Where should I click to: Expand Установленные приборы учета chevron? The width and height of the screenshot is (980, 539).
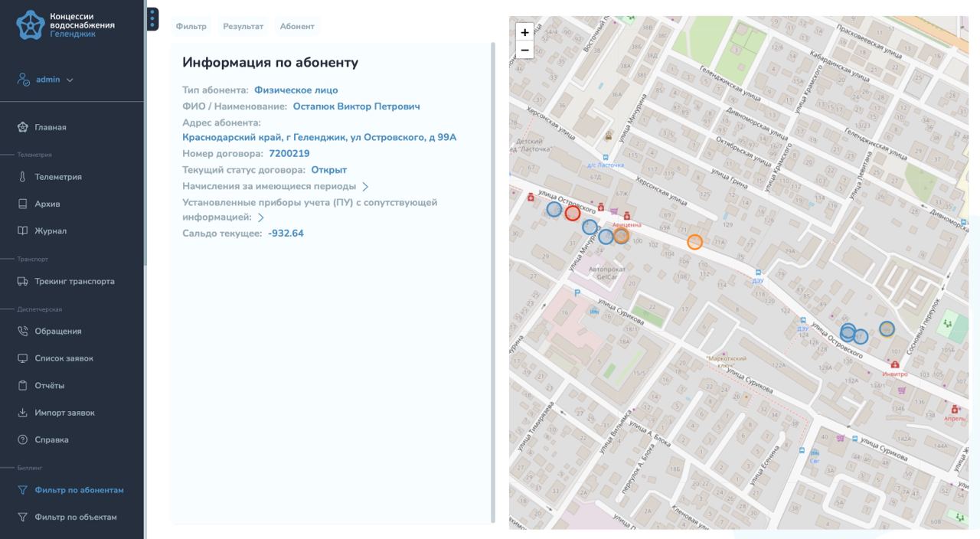[261, 218]
